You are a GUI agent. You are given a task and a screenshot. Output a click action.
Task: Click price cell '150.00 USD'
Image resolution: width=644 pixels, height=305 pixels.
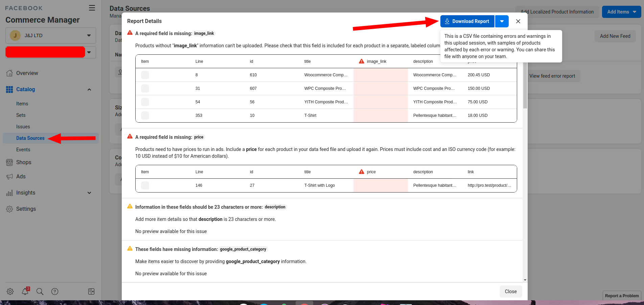[479, 88]
